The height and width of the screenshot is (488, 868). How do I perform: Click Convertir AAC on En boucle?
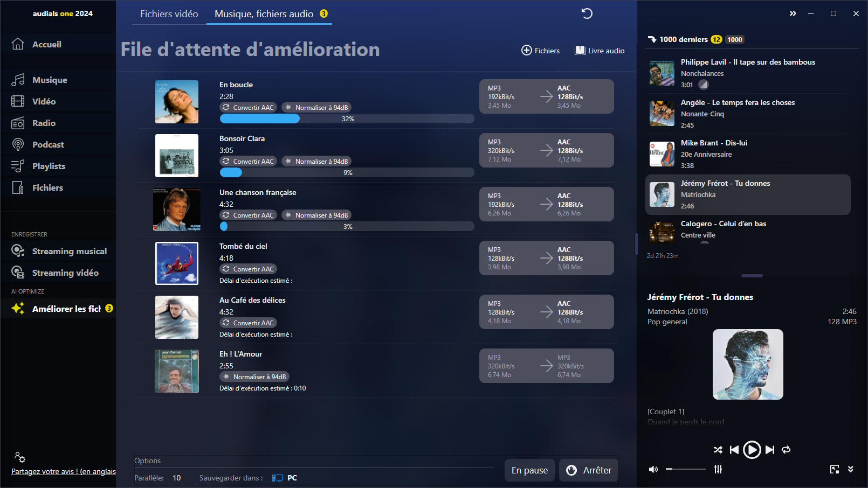[248, 107]
